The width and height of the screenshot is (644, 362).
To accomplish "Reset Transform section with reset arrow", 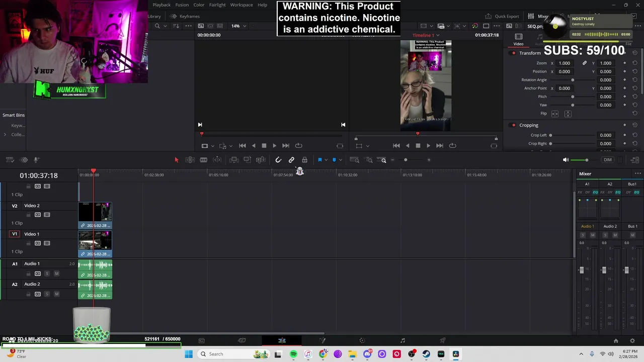I will coord(635,53).
